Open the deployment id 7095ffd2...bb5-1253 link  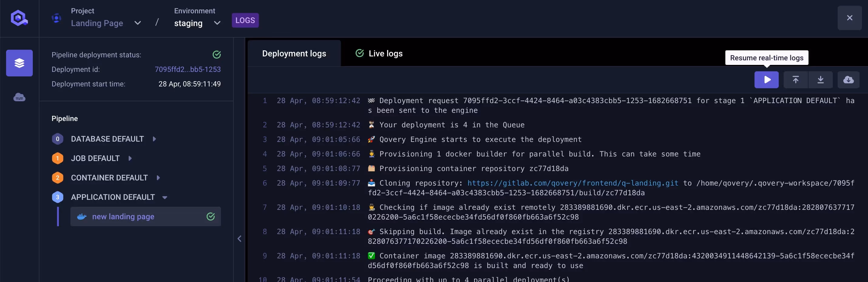click(188, 69)
